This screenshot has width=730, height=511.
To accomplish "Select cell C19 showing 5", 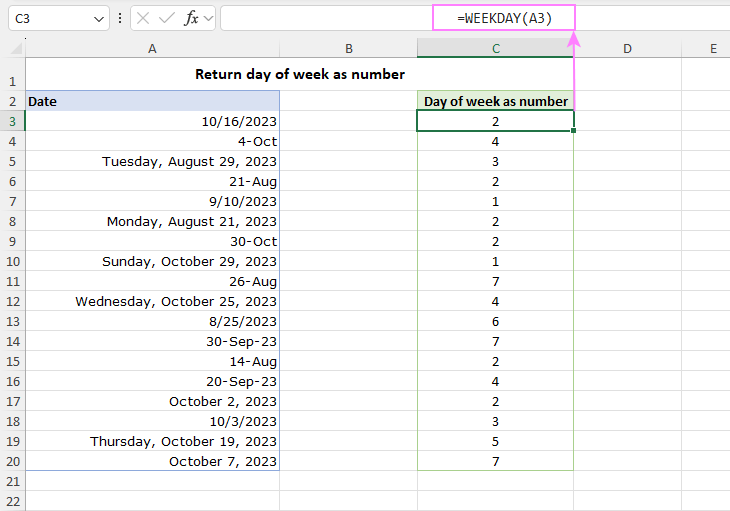I will click(495, 442).
